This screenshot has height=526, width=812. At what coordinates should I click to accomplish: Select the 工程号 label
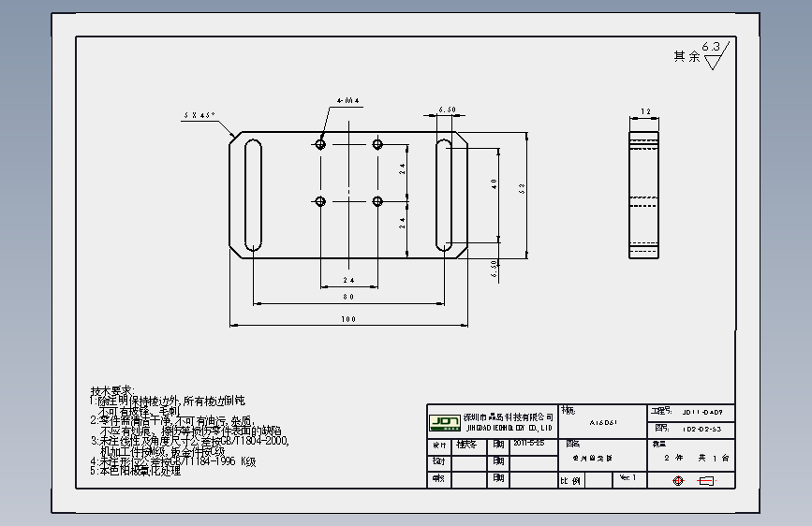pyautogui.click(x=661, y=411)
